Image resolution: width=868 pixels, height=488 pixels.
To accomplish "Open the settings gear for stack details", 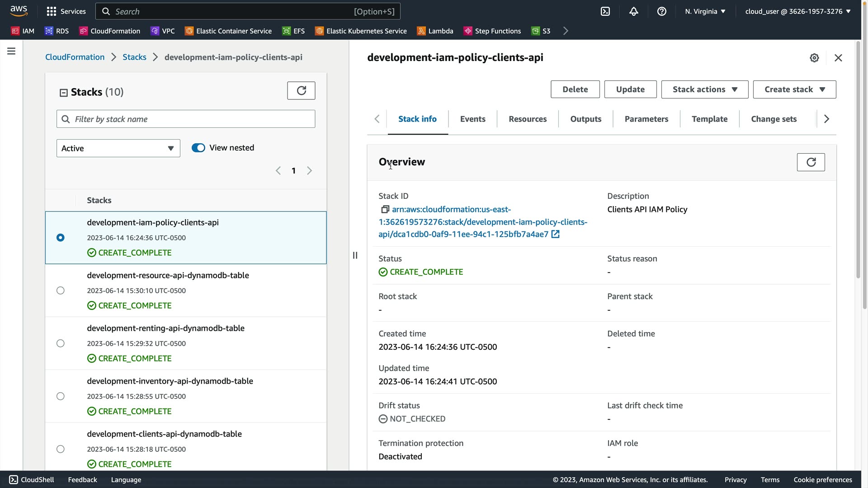I will 814,58.
